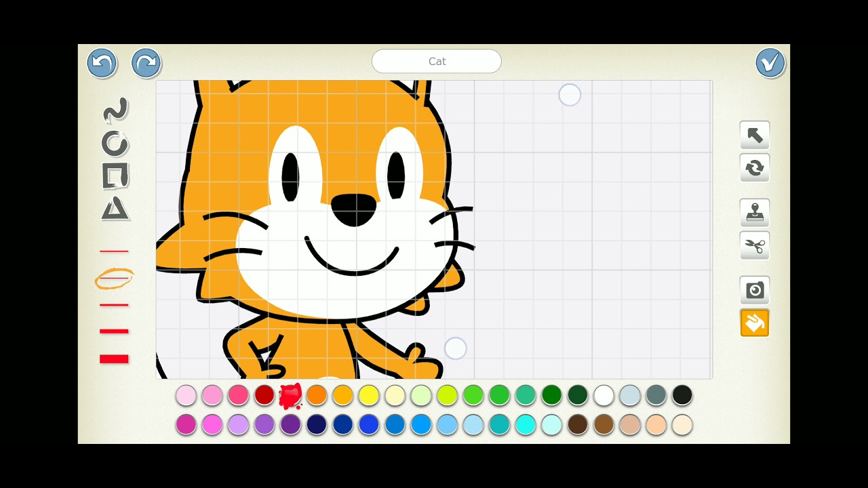
Task: Select the rotate tool
Action: tap(755, 167)
